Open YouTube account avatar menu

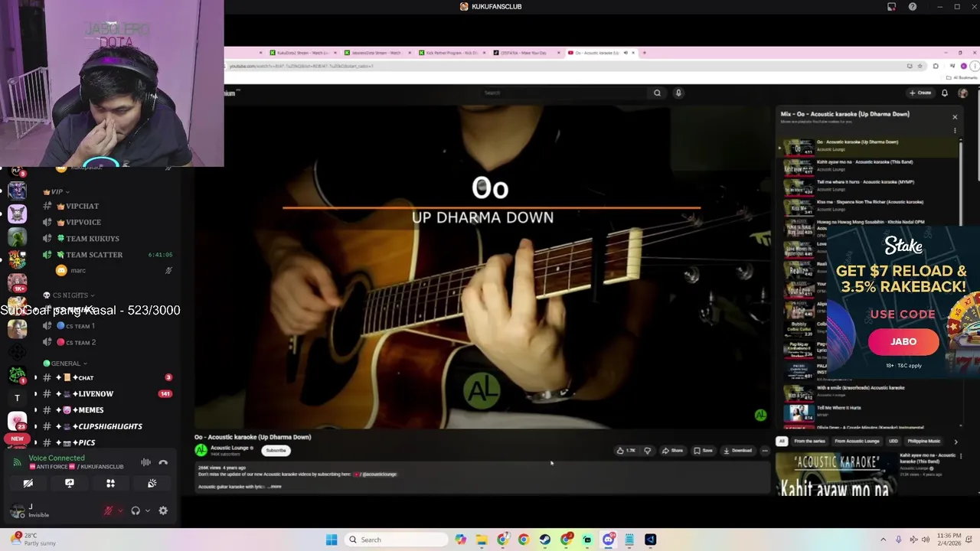point(963,93)
